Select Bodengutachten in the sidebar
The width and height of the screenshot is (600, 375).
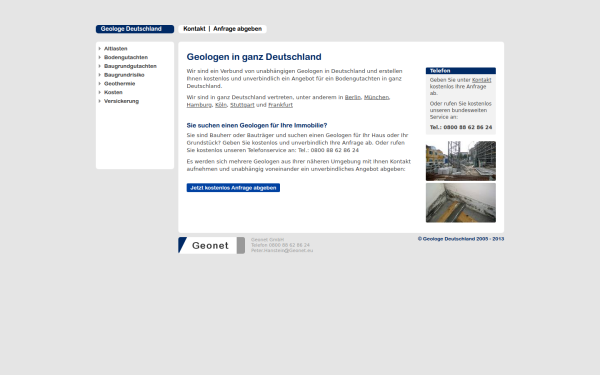point(126,57)
